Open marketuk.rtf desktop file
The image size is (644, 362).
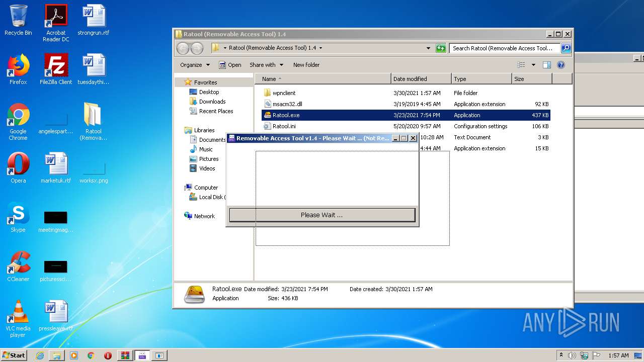pyautogui.click(x=56, y=168)
